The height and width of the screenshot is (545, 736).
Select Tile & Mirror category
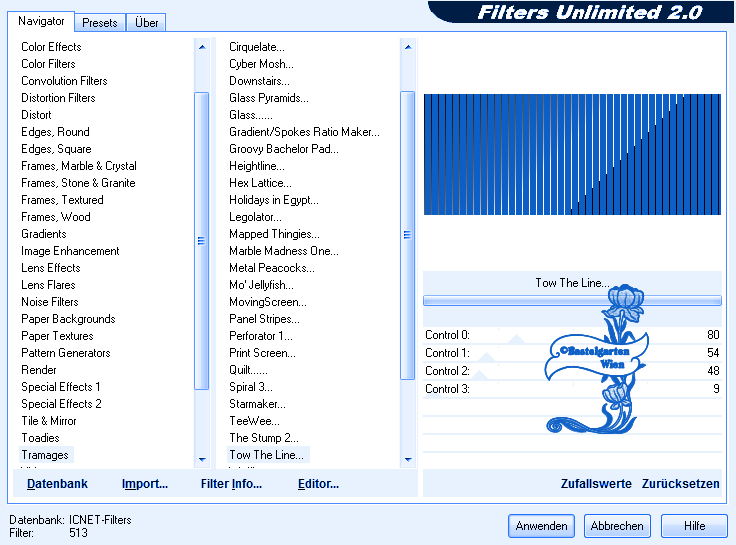49,421
